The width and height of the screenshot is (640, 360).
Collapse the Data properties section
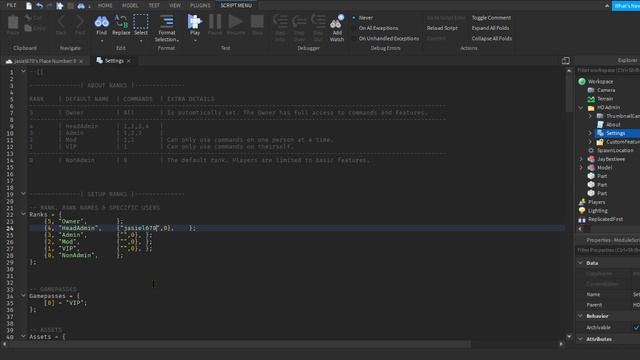(x=580, y=263)
